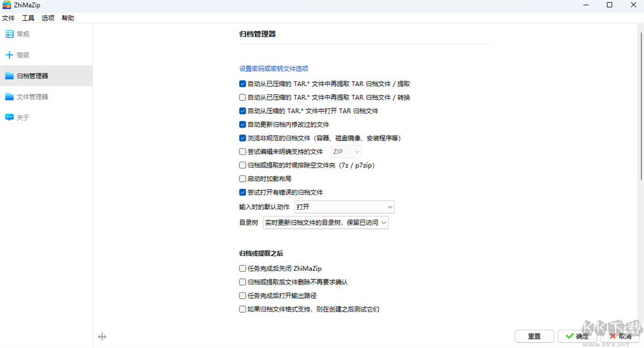Open the 输入时的默认动作 dropdown
Screen dimensions: 644x348
pyautogui.click(x=344, y=207)
